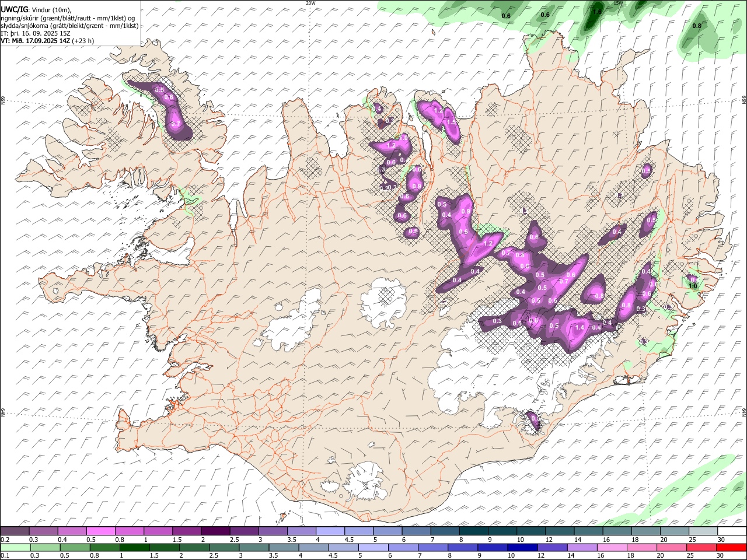Click the 'VT: Mið. 17.09.2025 14Z (+23 h)' line
Screen dimensions: 747x560
point(47,41)
